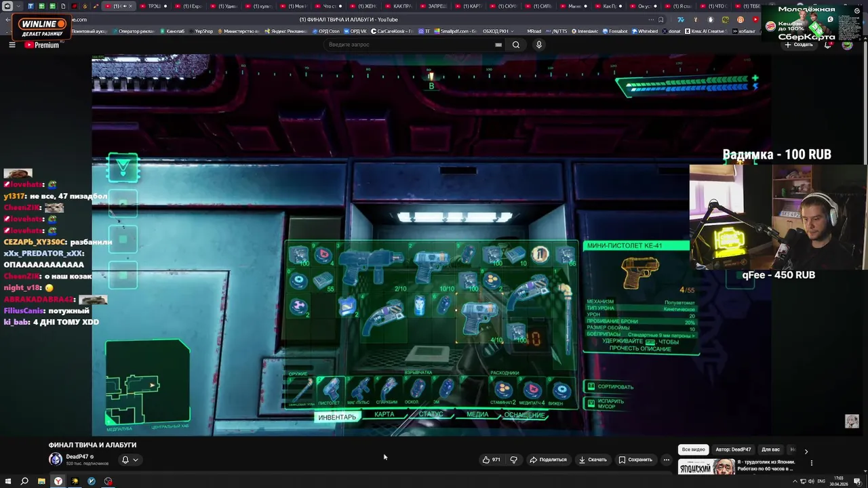This screenshot has height=488, width=868.
Task: Switch to the ОСНАЩЕНИЕ game tab
Action: point(524,415)
